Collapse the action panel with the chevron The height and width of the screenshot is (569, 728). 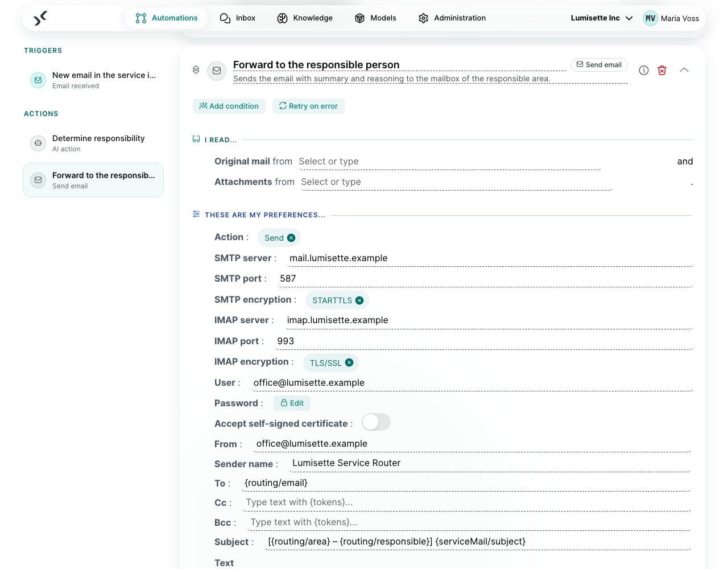coord(684,70)
